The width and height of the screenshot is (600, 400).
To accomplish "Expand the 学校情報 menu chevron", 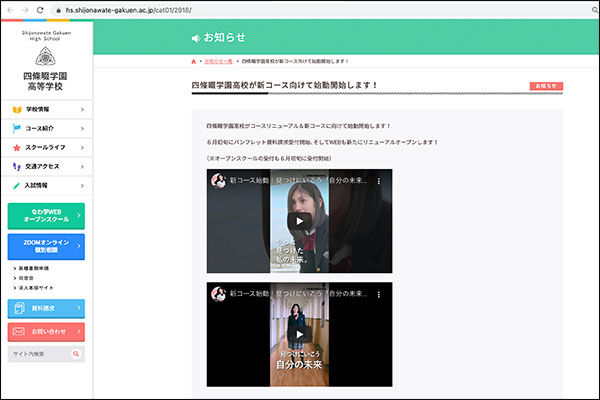I will tap(82, 109).
